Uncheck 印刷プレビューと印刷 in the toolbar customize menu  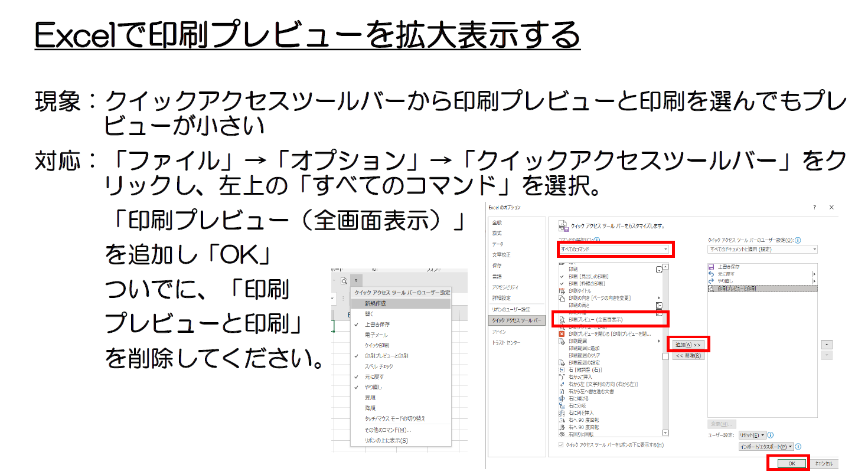(357, 356)
